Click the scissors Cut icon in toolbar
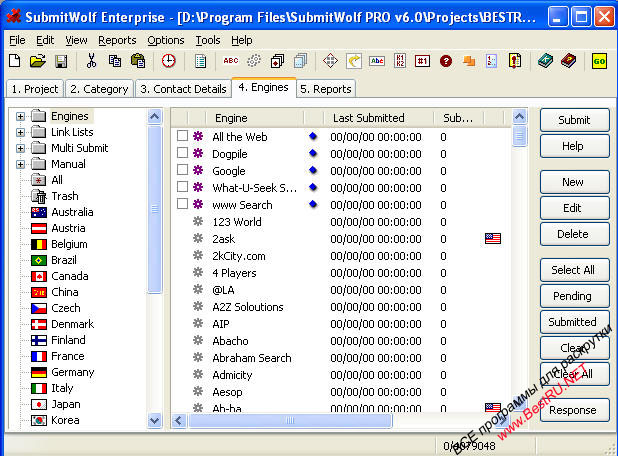The image size is (618, 456). tap(91, 61)
